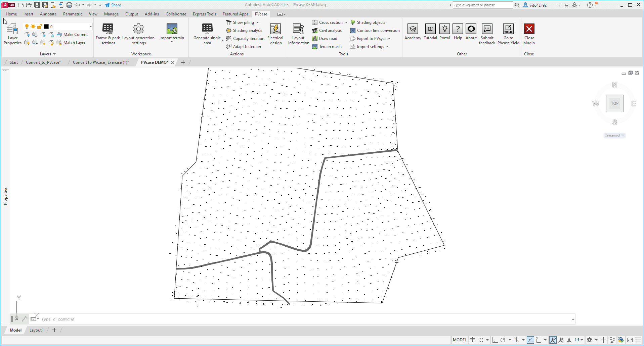Open Contour line conversion
Viewport: 644px width, 346px height.
pos(375,31)
